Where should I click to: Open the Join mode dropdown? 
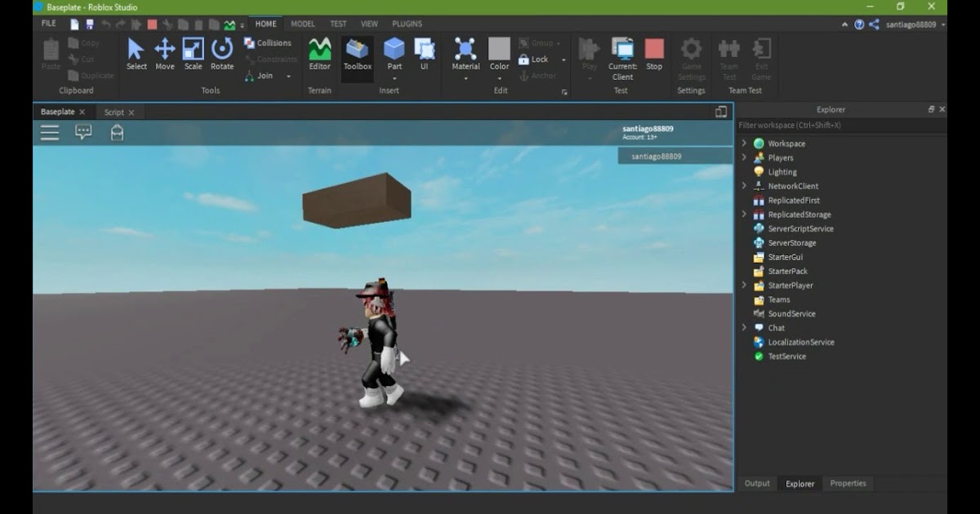point(288,76)
